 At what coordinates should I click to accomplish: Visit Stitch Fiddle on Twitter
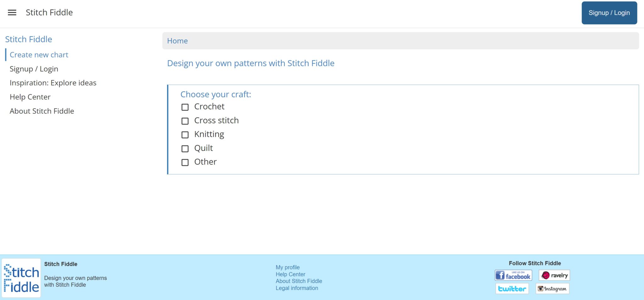point(512,288)
